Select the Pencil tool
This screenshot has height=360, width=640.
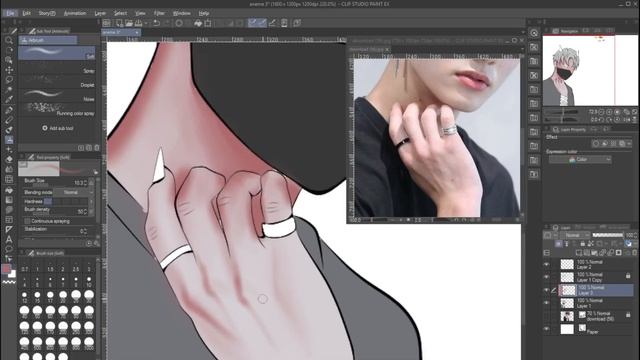[x=9, y=120]
